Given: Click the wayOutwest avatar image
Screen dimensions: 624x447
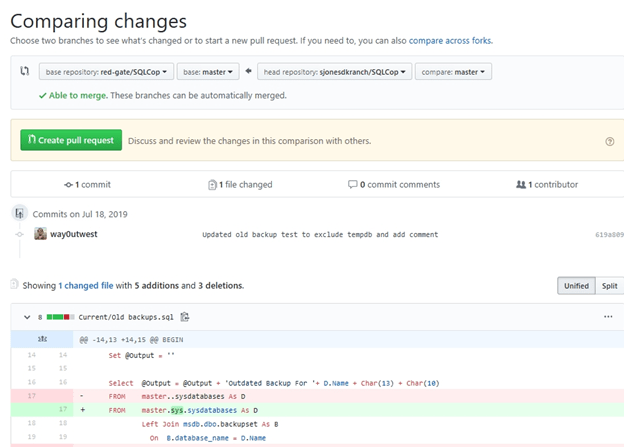Looking at the screenshot, I should [x=40, y=234].
